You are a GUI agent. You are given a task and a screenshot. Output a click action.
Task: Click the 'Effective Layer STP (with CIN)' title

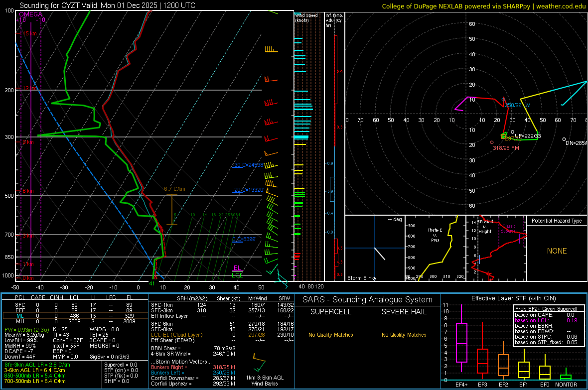(x=513, y=298)
